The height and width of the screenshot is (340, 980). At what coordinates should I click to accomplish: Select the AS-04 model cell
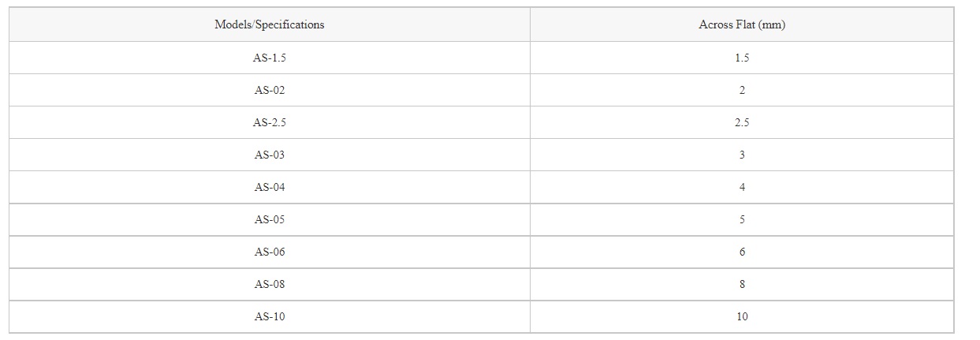pyautogui.click(x=270, y=187)
